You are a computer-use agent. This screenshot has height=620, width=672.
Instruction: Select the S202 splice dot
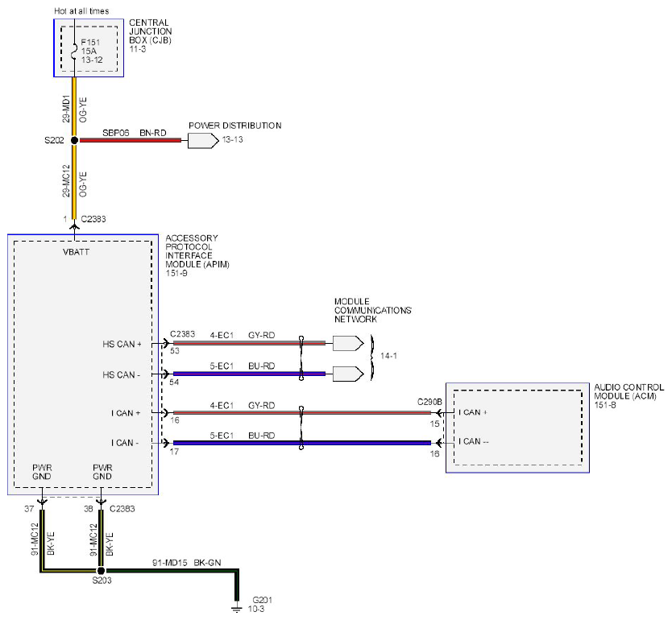(x=74, y=140)
